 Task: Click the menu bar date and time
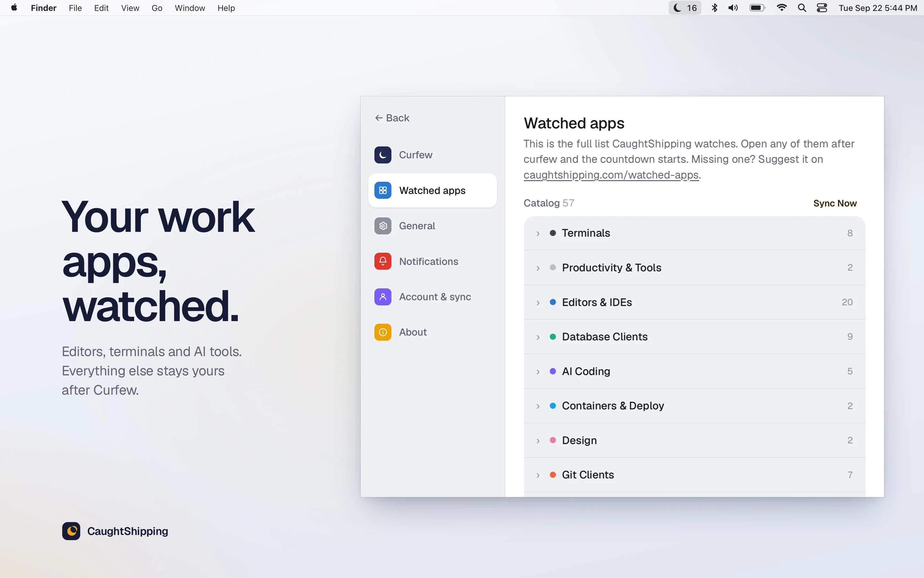[x=878, y=8]
